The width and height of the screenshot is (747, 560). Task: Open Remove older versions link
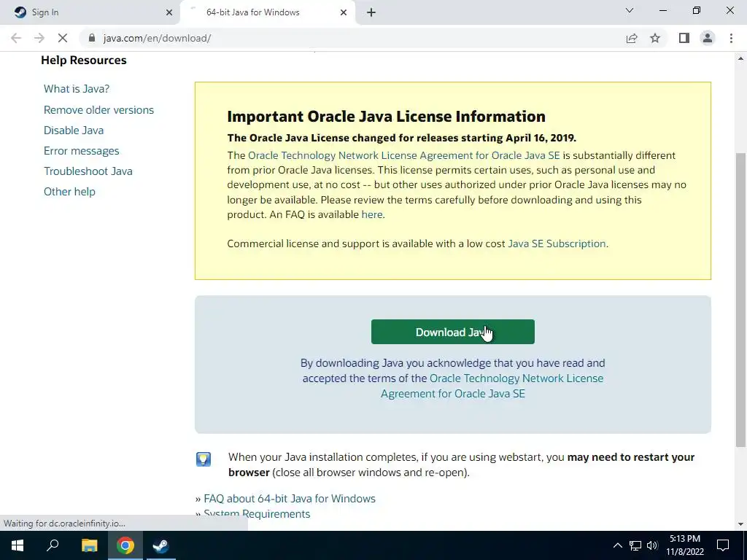tap(98, 110)
